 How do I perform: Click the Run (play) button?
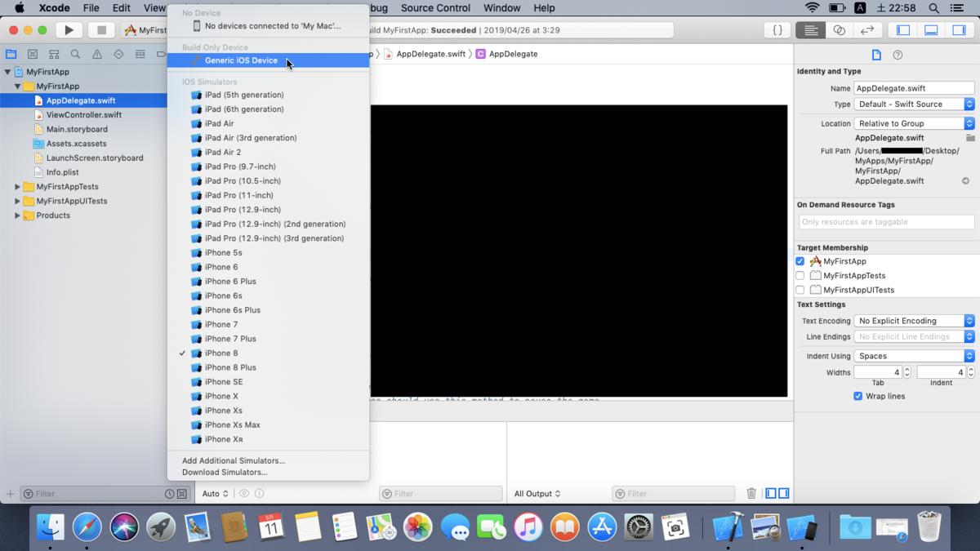tap(69, 30)
